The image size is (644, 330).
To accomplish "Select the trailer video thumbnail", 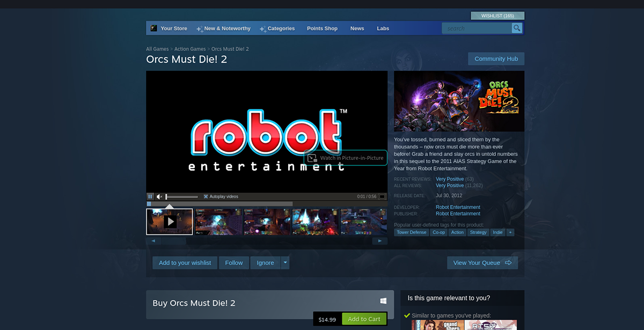I will [x=170, y=222].
